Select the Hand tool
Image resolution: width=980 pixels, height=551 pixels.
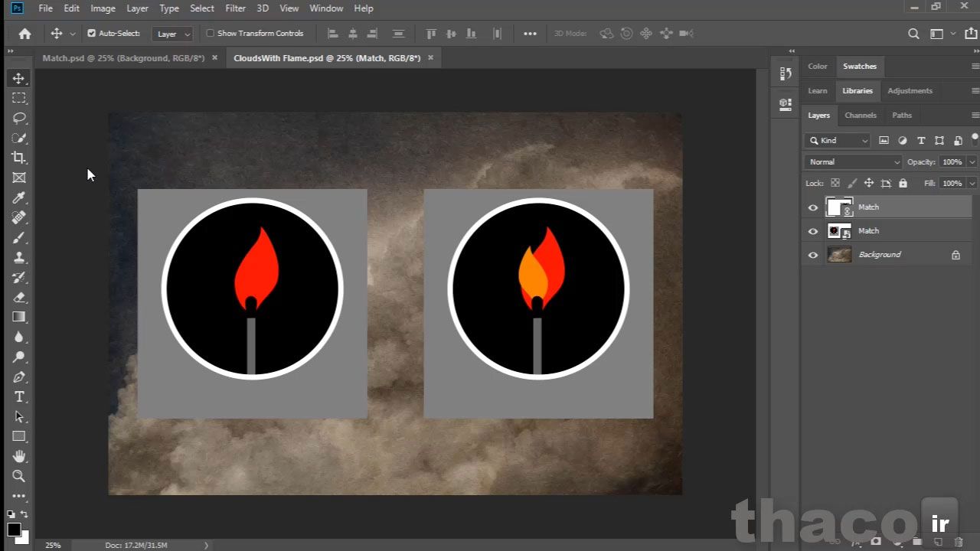click(19, 456)
